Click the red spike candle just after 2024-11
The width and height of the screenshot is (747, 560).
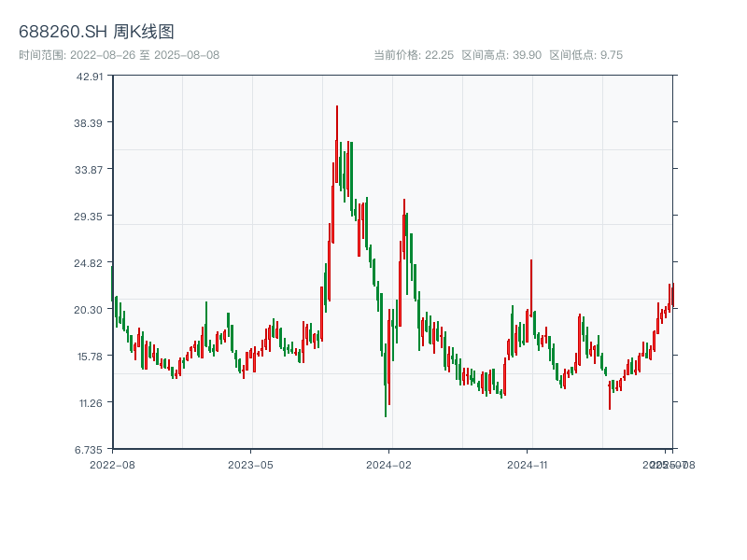[x=531, y=288]
